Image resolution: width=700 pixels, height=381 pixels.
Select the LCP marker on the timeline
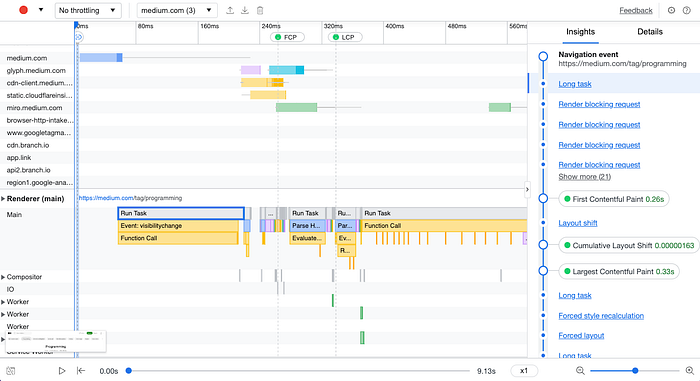click(x=345, y=37)
